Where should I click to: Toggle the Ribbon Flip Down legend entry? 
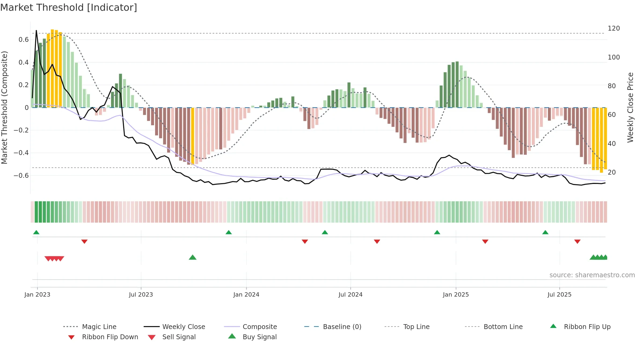coord(103,337)
